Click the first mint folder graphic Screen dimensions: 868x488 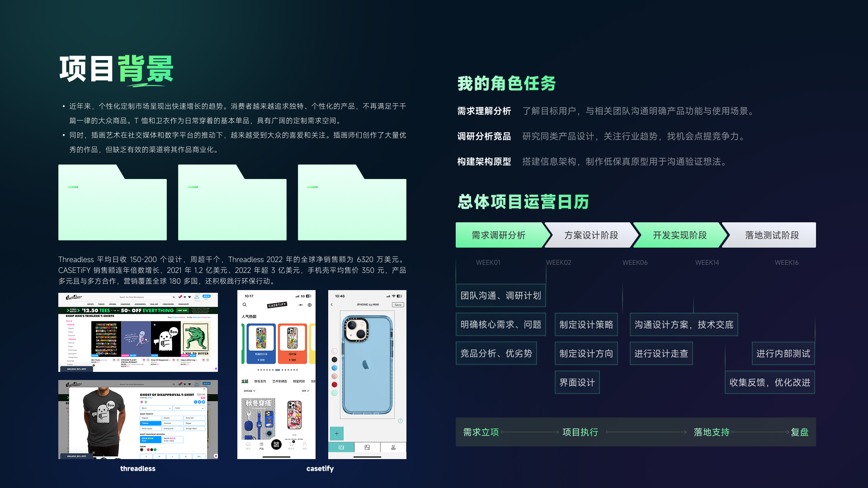pos(113,202)
